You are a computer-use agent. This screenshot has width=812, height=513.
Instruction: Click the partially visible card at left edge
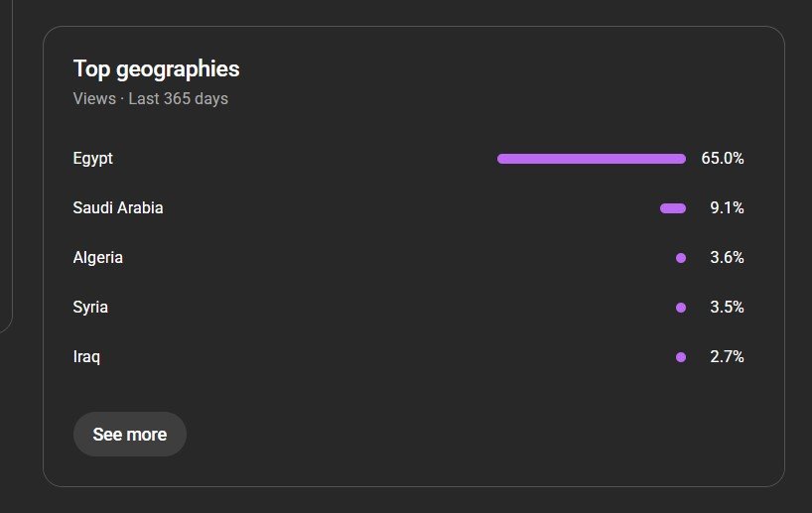[x=5, y=169]
